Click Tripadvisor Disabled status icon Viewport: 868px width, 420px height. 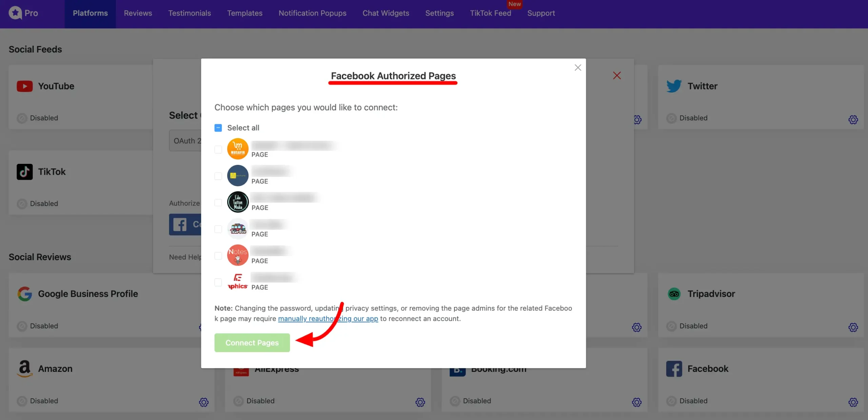pos(671,326)
